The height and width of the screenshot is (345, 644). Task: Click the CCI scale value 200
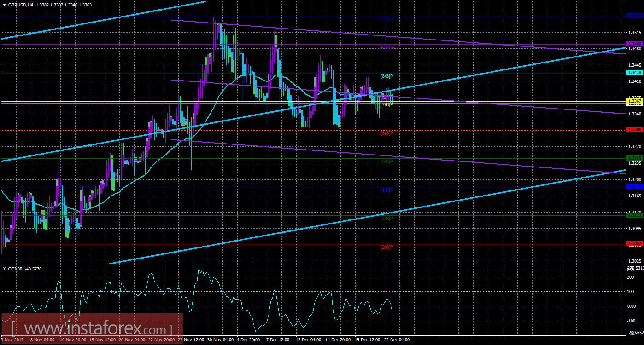click(632, 277)
